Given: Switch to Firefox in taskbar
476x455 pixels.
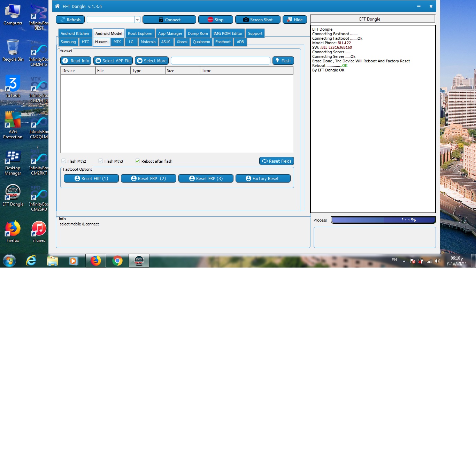Looking at the screenshot, I should [96, 261].
